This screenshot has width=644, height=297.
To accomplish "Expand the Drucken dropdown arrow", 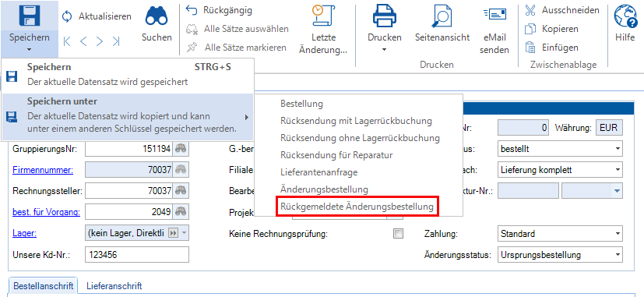I will (385, 50).
